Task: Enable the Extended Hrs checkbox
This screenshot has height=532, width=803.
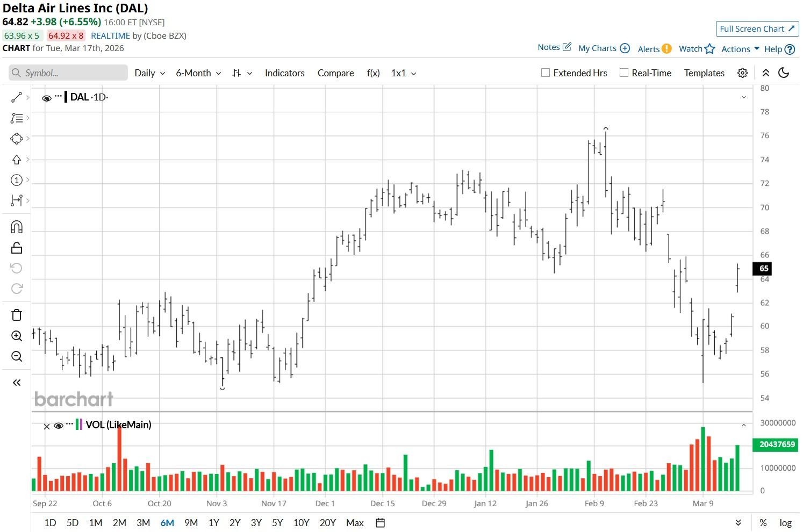Action: pos(546,73)
